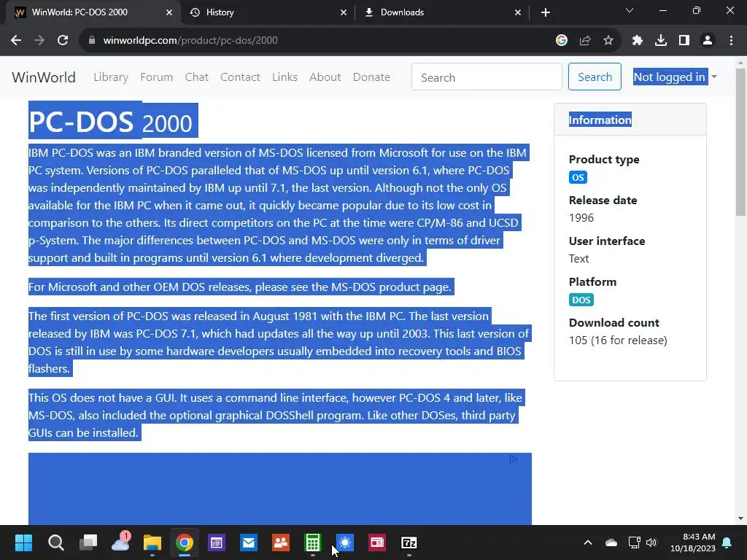Expand the Not logged in dropdown
This screenshot has height=560, width=747.
click(x=675, y=77)
